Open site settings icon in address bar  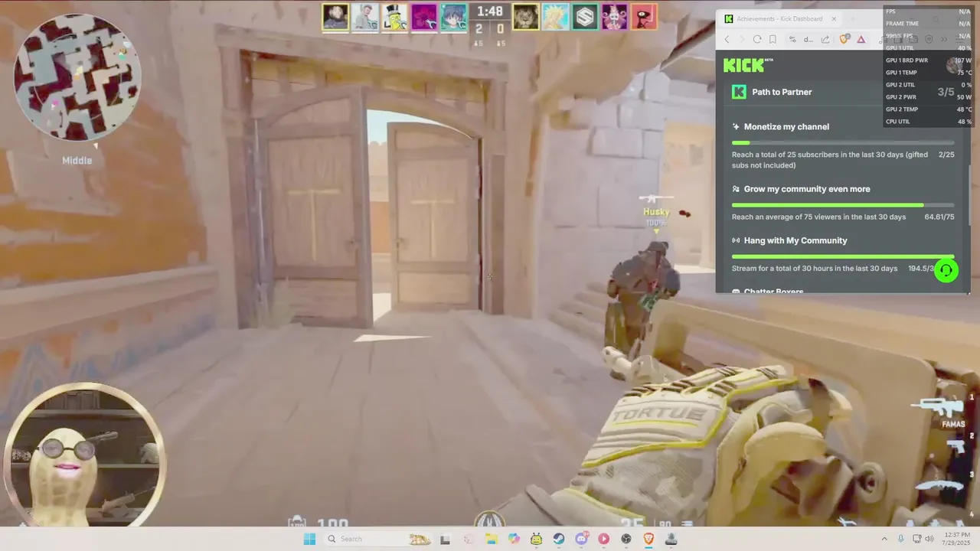(793, 39)
